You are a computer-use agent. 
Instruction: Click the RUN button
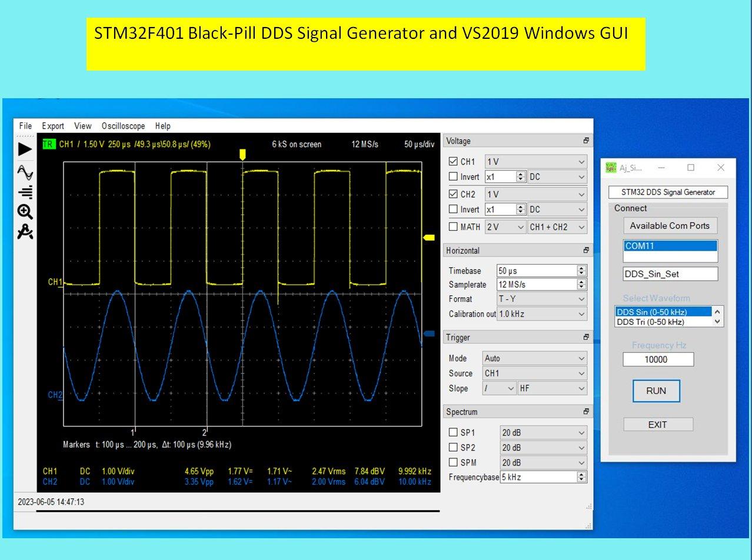[656, 391]
